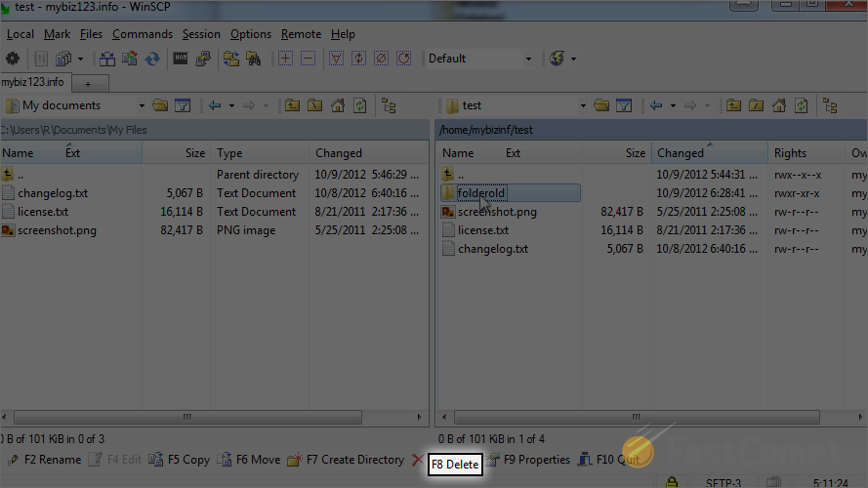868x488 pixels.
Task: Open a new session tab with plus
Action: 88,84
